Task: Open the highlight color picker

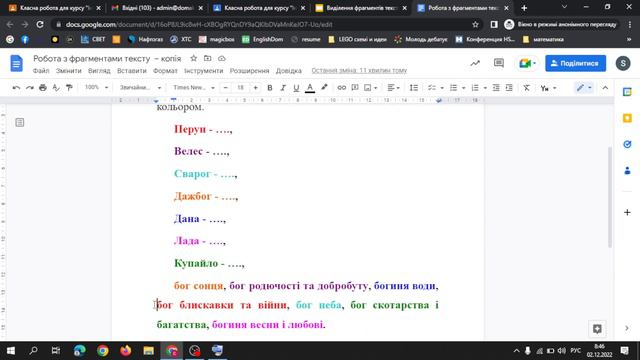Action: pyautogui.click(x=324, y=88)
